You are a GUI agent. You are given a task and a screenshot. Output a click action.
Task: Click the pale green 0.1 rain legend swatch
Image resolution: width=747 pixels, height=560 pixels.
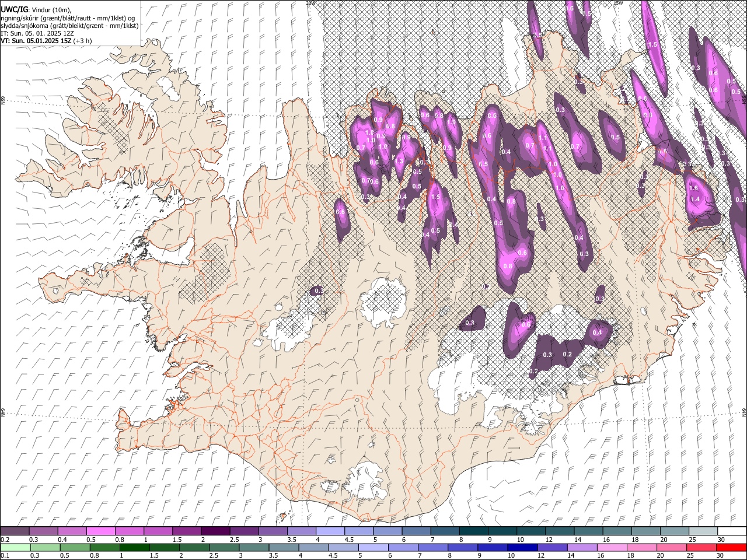pos(15,547)
